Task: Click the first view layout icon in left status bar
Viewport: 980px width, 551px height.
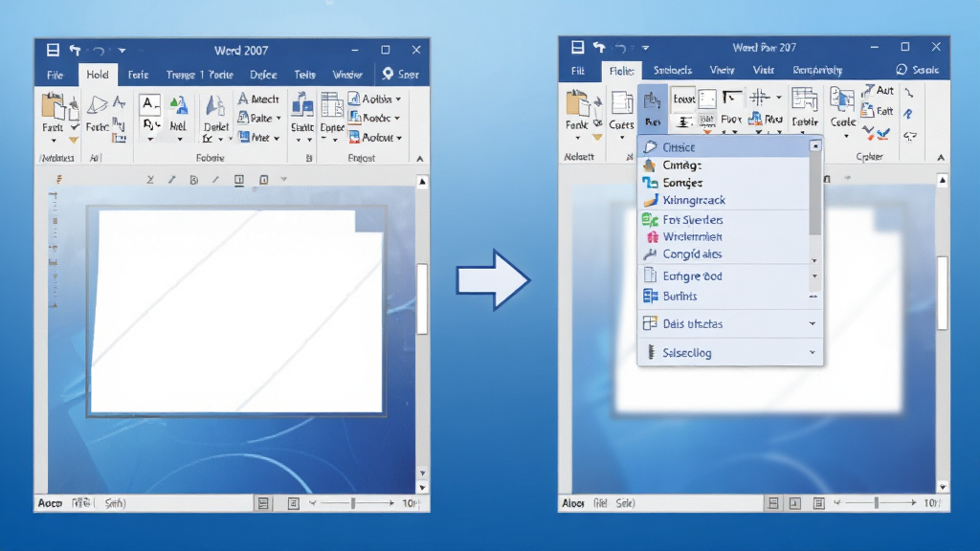Action: 263,503
